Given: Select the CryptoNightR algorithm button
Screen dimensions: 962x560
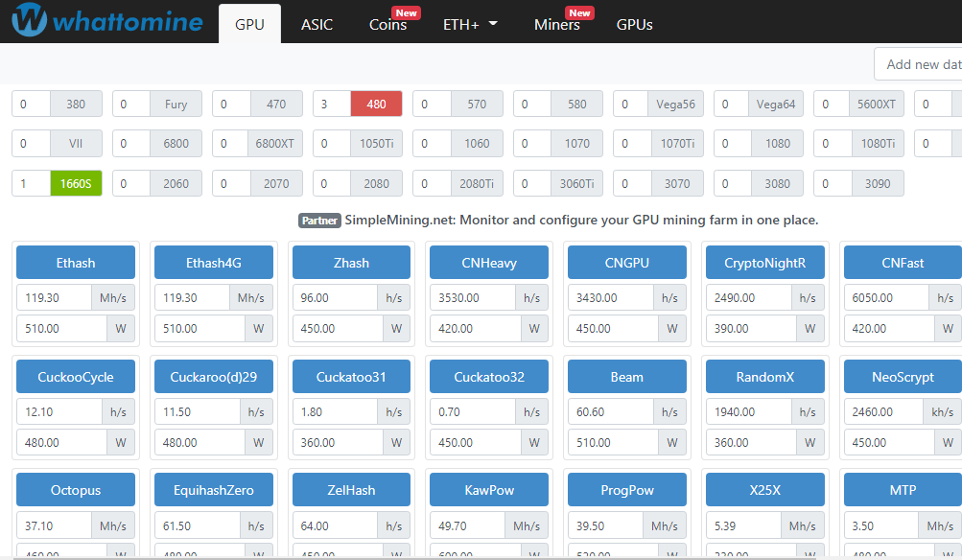Looking at the screenshot, I should (765, 263).
